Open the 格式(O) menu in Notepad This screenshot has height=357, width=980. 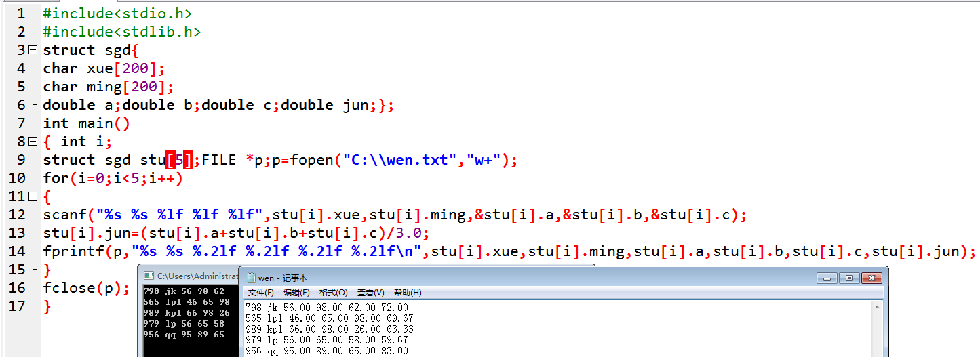tap(333, 293)
